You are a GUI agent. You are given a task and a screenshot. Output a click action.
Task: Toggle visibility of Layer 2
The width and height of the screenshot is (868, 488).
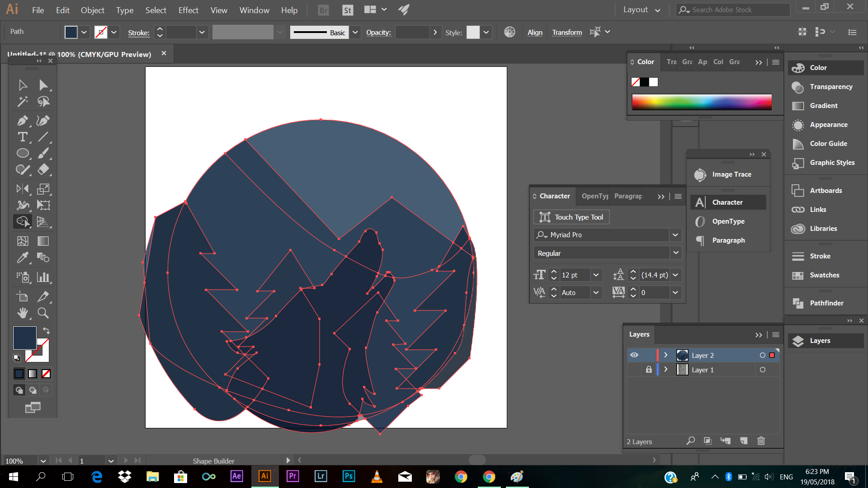point(634,355)
